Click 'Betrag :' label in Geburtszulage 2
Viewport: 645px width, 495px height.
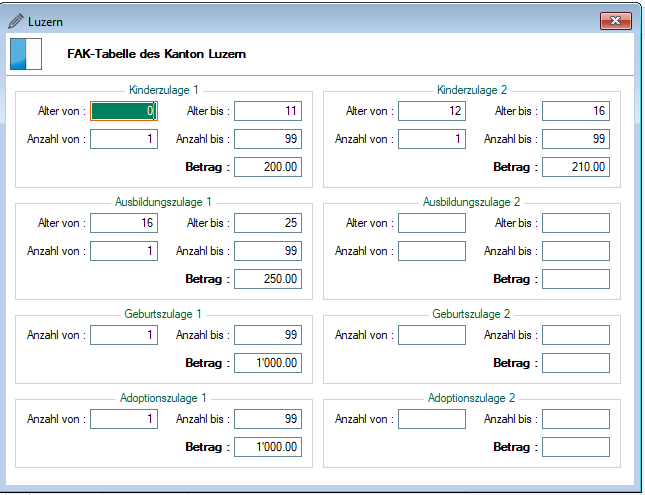(x=515, y=363)
